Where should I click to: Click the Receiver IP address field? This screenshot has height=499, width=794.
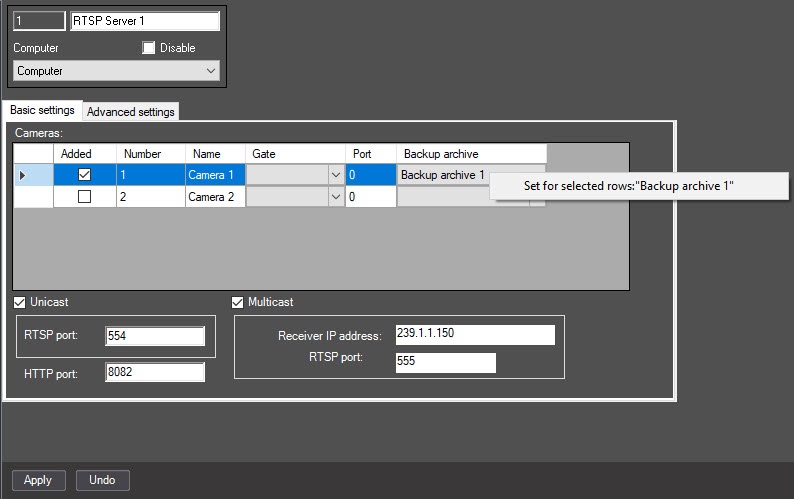(475, 334)
